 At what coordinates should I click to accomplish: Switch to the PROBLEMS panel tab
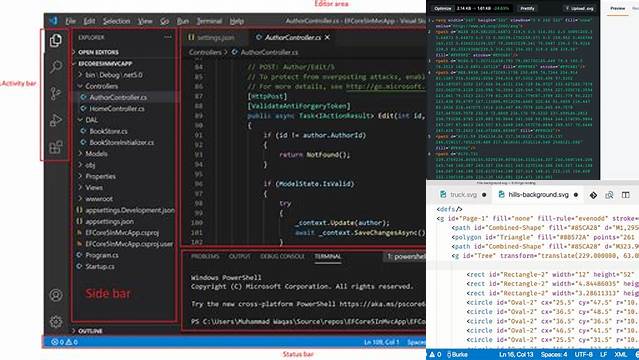(205, 256)
